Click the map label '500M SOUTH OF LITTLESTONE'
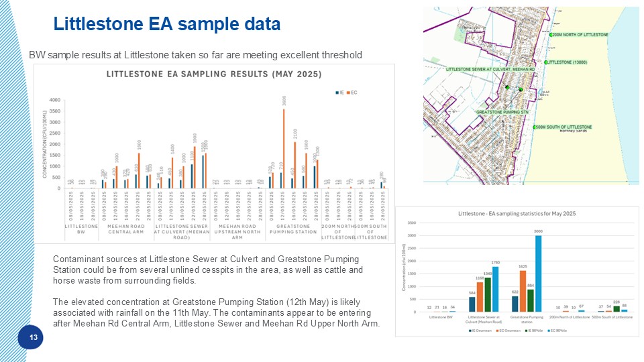644x362 pixels. 564,127
